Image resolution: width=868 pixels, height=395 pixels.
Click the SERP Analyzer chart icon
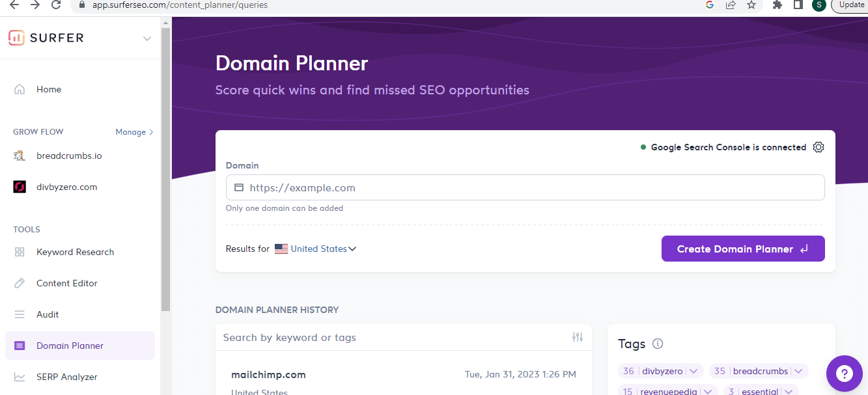(x=20, y=377)
